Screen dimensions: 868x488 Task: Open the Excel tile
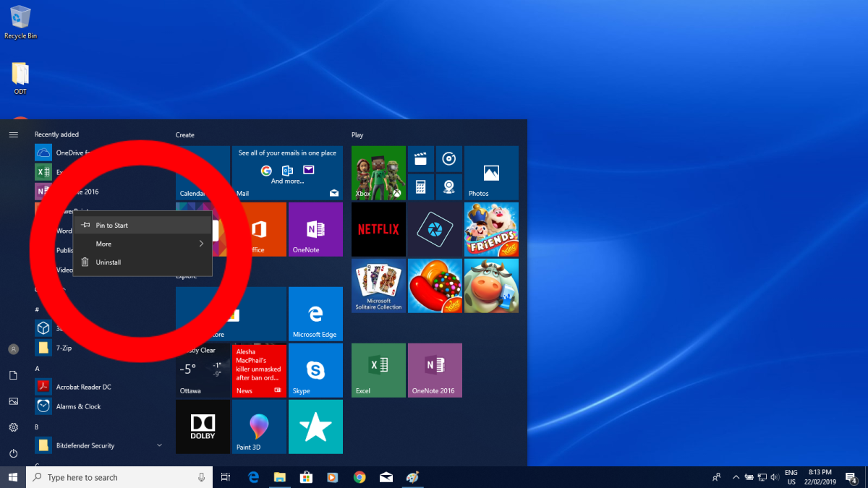pyautogui.click(x=378, y=370)
